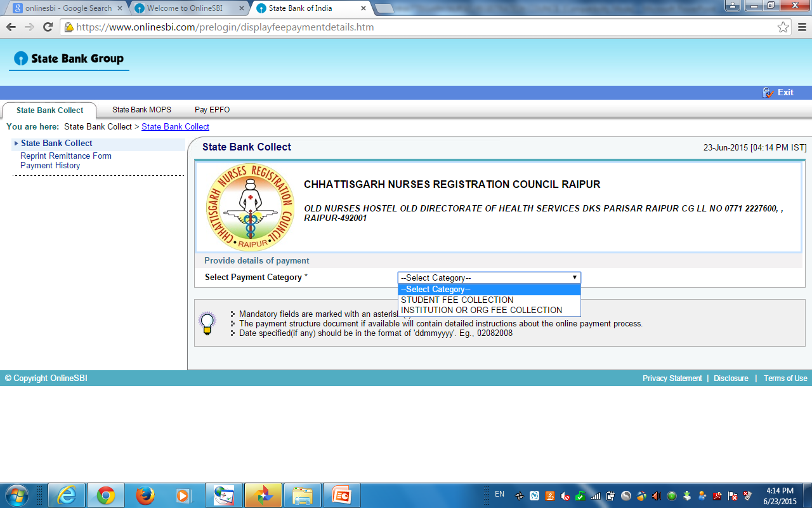Image resolution: width=812 pixels, height=508 pixels.
Task: Click the '© Copyright OnlineSBI' footer text
Action: [46, 378]
